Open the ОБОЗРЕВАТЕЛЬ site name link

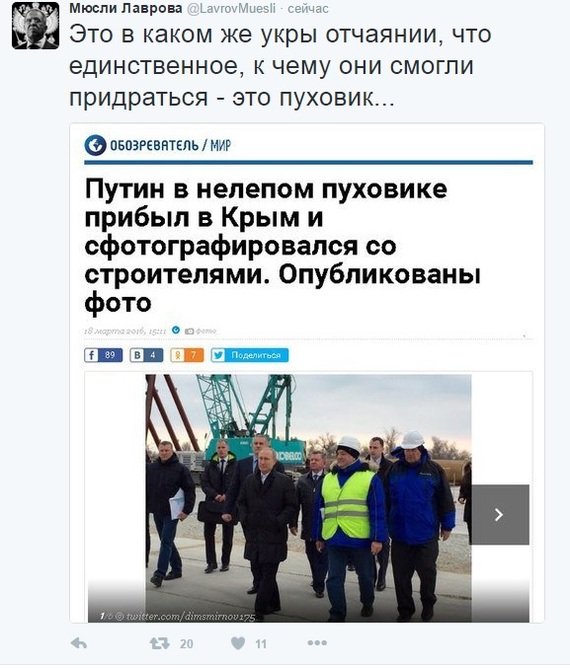(x=154, y=145)
